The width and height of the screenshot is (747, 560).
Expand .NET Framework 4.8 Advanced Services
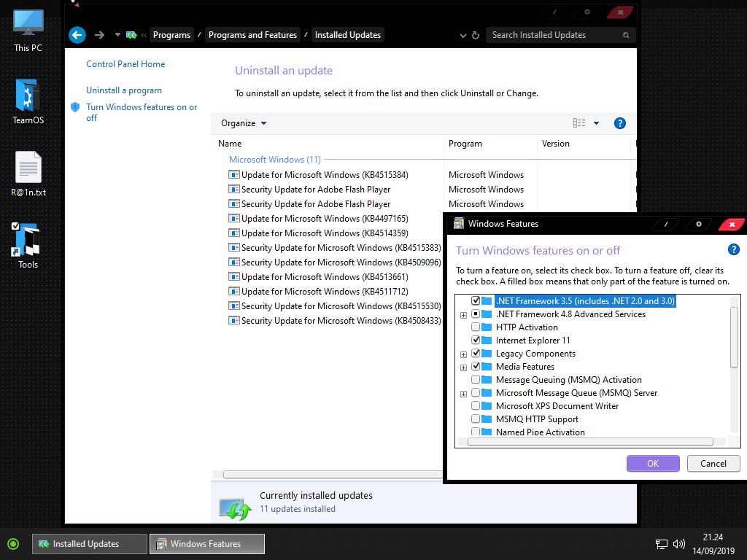(x=463, y=315)
